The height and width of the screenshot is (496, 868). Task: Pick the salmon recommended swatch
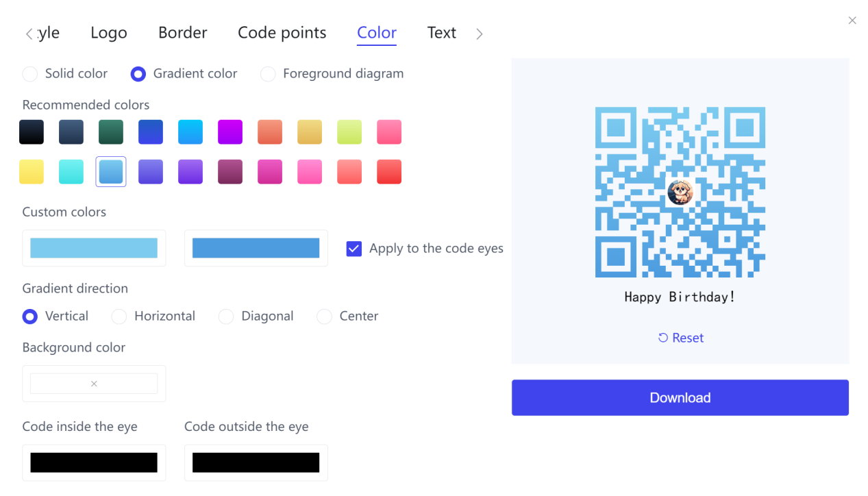349,171
